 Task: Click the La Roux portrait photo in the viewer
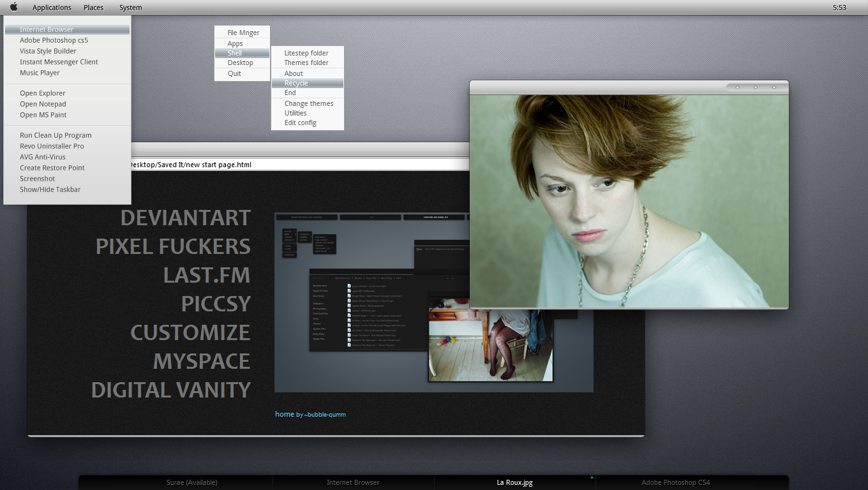point(629,202)
